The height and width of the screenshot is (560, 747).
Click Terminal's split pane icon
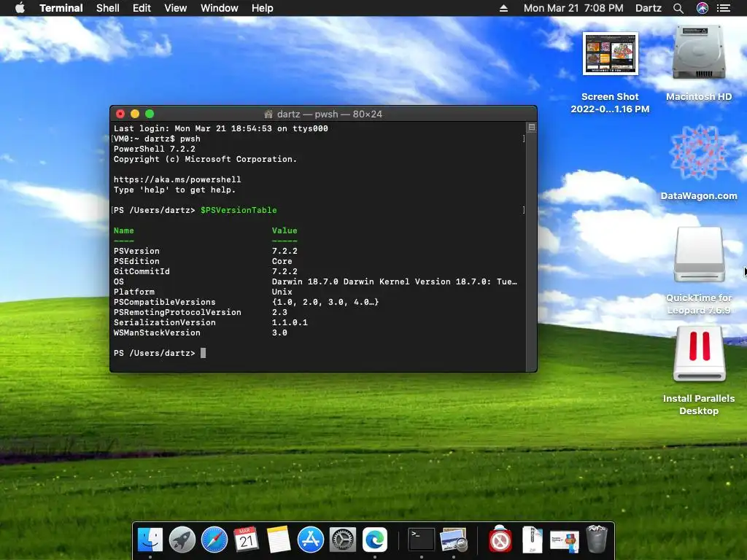532,127
